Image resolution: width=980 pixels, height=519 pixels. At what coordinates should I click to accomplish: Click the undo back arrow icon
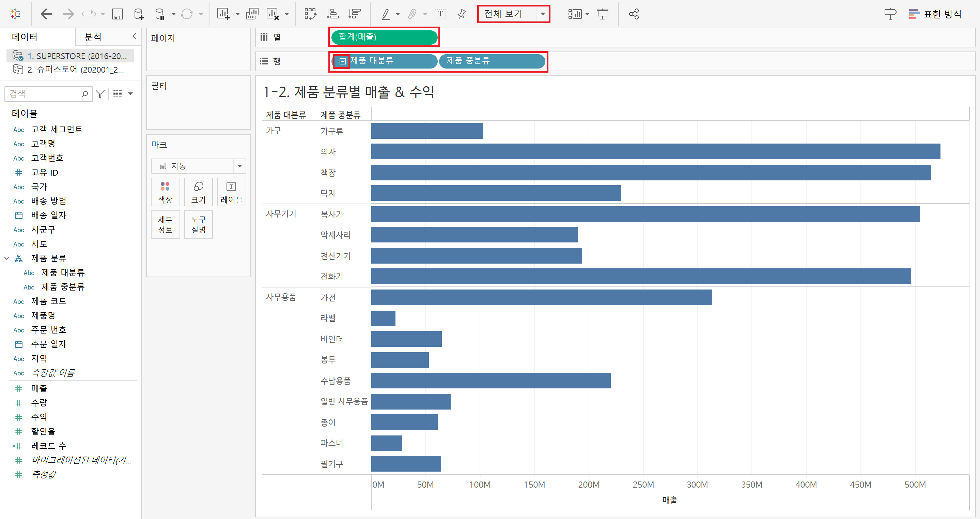(x=46, y=14)
